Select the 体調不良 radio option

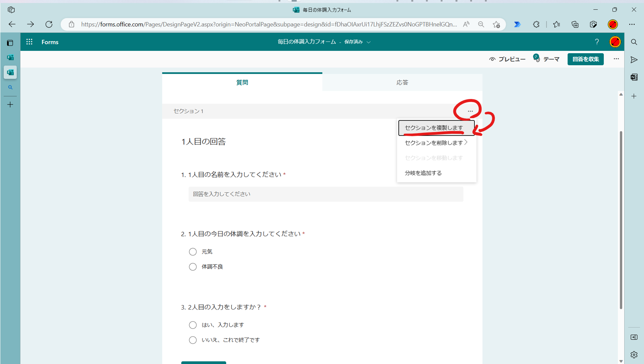click(x=193, y=267)
